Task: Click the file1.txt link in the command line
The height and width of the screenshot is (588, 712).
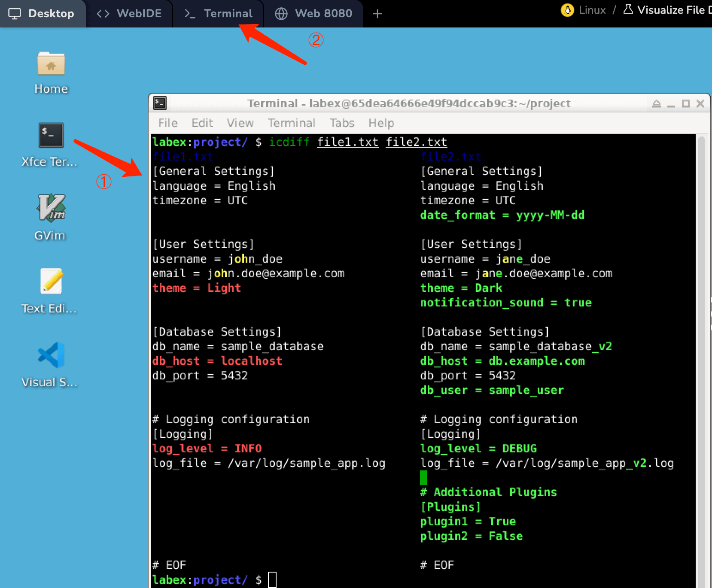Action: (x=347, y=142)
